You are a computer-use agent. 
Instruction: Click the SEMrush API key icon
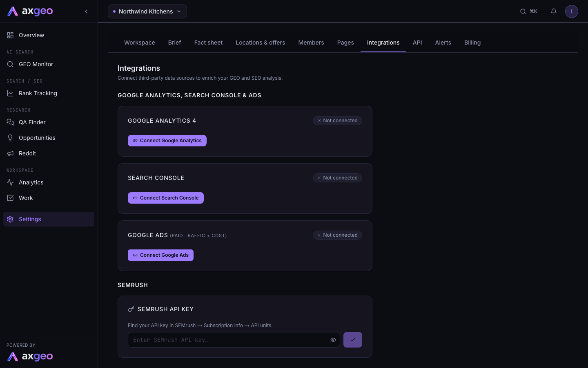tap(131, 309)
